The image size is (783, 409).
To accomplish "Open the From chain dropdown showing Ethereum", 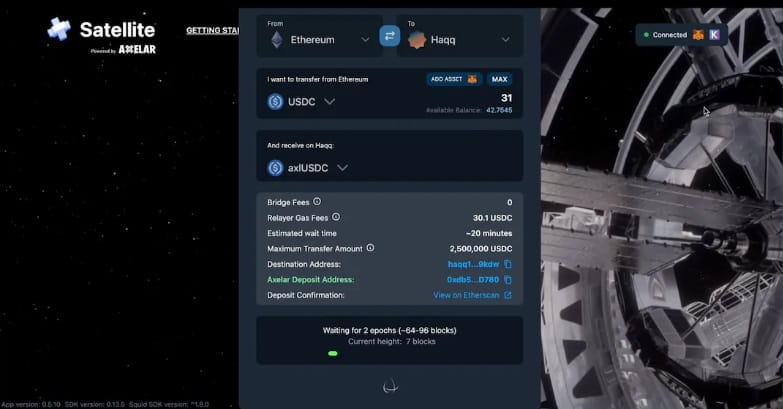I will pyautogui.click(x=320, y=36).
